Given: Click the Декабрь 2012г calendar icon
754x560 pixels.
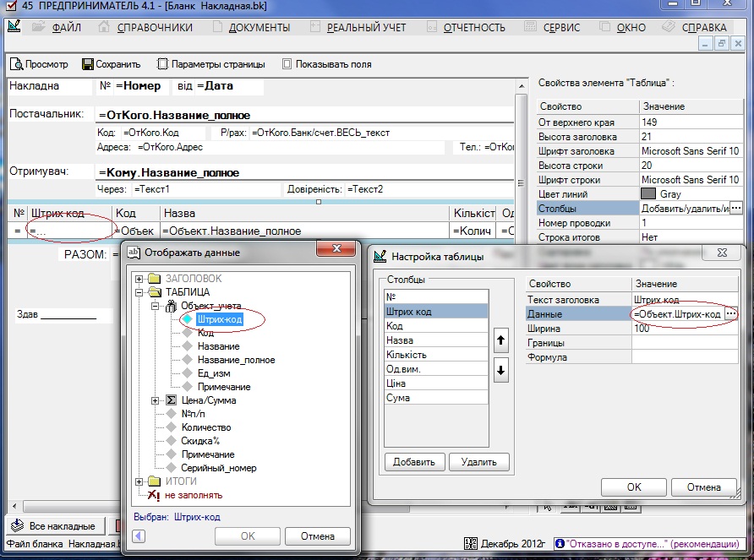Looking at the screenshot, I should click(470, 544).
